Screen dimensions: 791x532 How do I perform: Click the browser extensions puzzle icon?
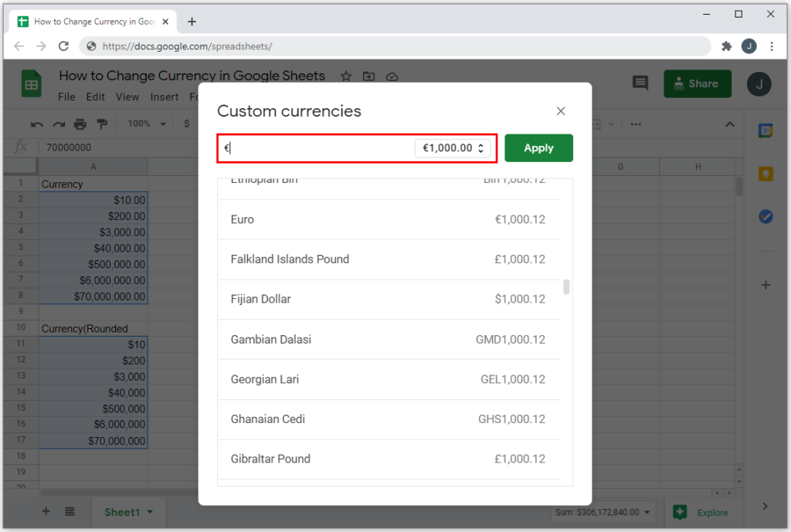tap(726, 46)
